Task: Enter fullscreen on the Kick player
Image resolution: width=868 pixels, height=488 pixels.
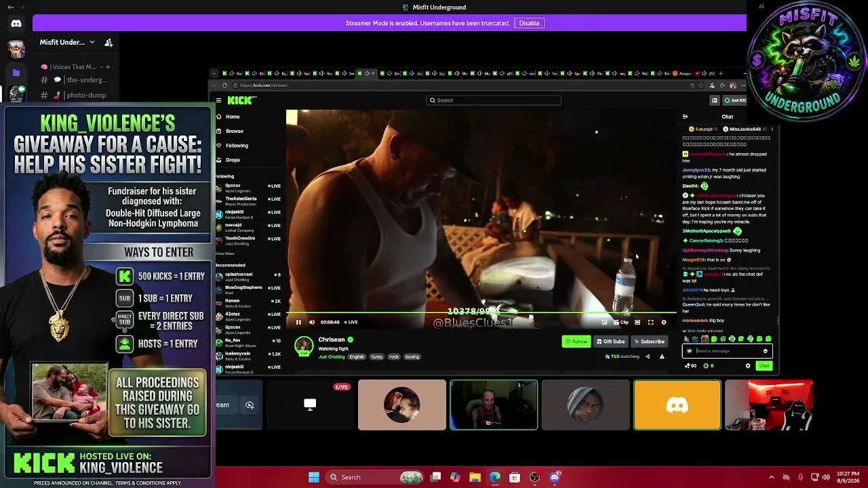Action: (x=650, y=323)
